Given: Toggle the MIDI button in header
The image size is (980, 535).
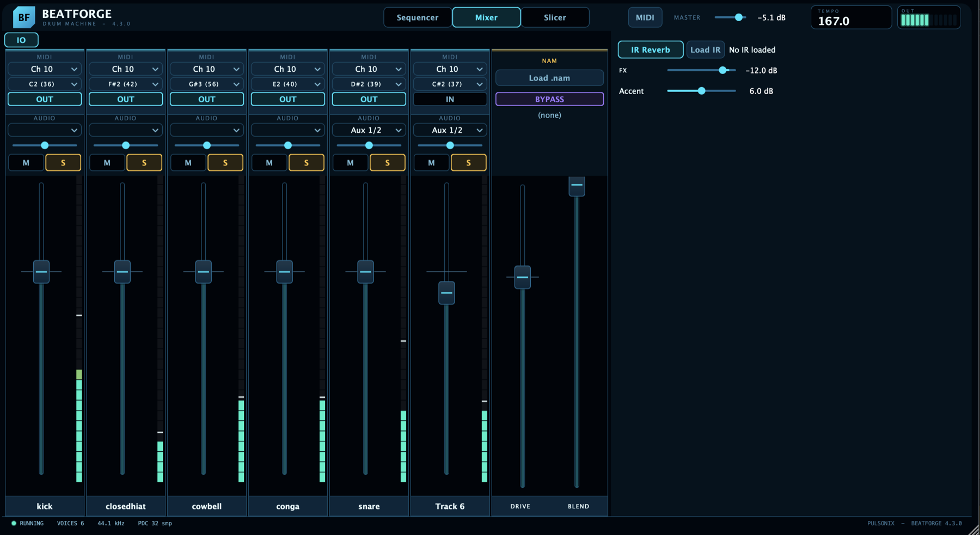Looking at the screenshot, I should (x=645, y=17).
